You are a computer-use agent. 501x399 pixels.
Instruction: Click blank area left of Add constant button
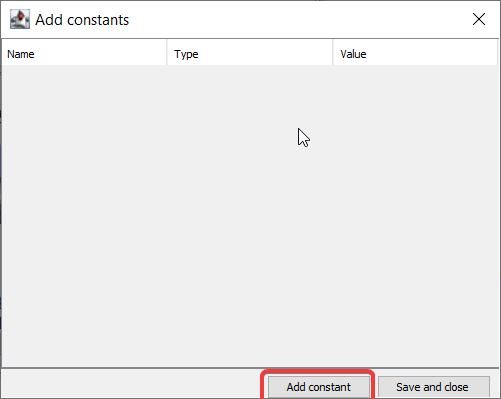(131, 384)
